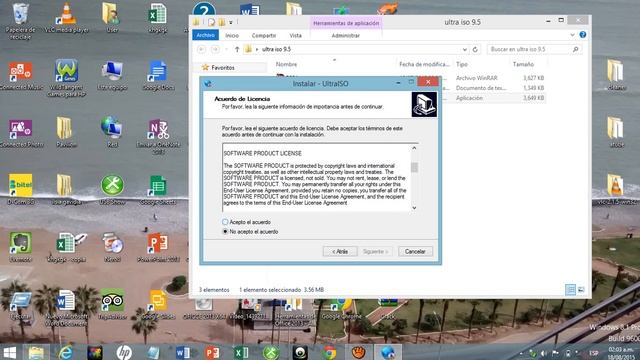Open the Archivo tab in Explorer
Image resolution: width=640 pixels, height=360 pixels.
(206, 36)
